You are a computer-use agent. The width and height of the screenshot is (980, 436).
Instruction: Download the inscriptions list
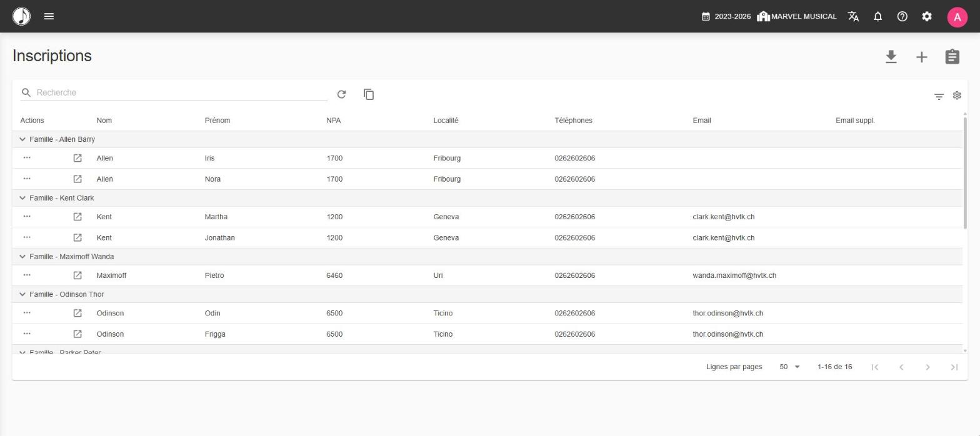(x=891, y=57)
